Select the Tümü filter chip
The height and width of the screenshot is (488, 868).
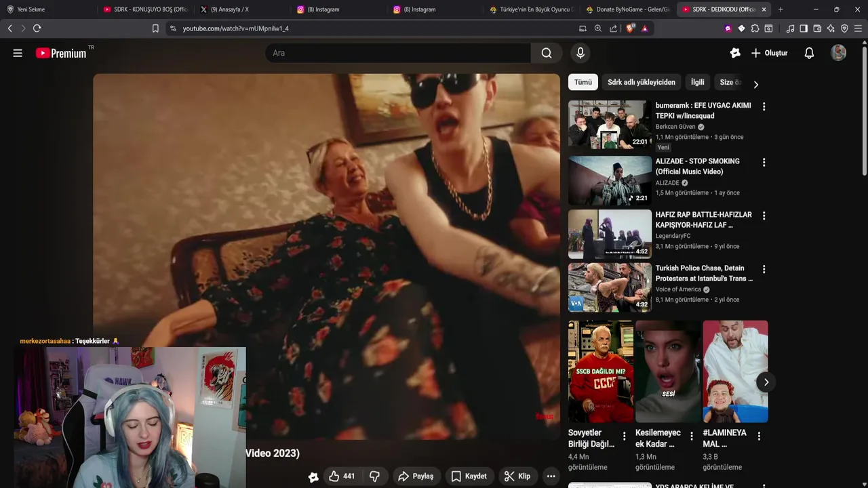[x=583, y=82]
